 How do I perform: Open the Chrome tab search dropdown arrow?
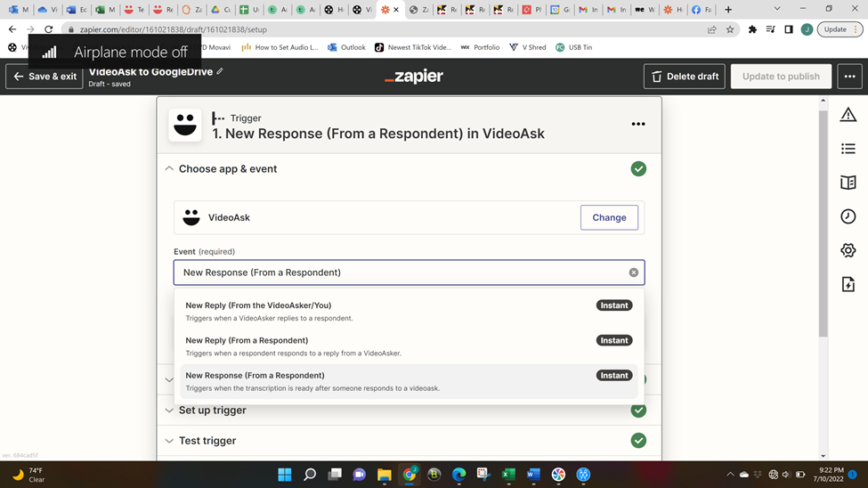777,10
